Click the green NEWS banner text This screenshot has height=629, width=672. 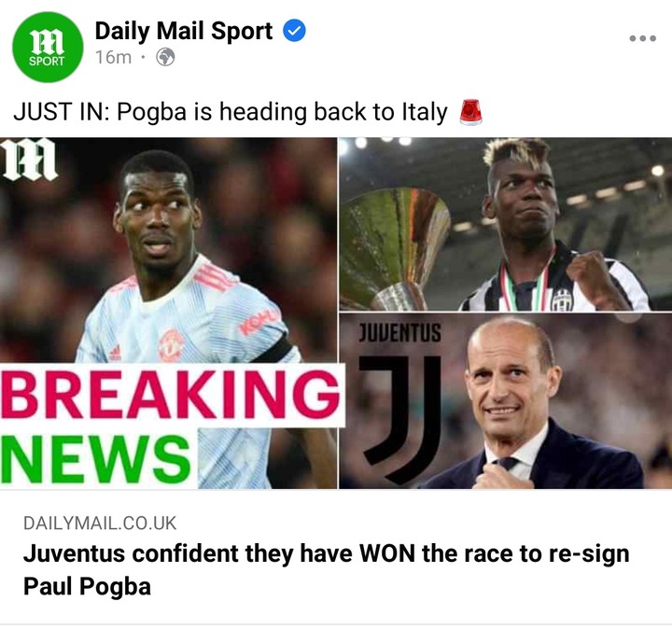pos(97,459)
